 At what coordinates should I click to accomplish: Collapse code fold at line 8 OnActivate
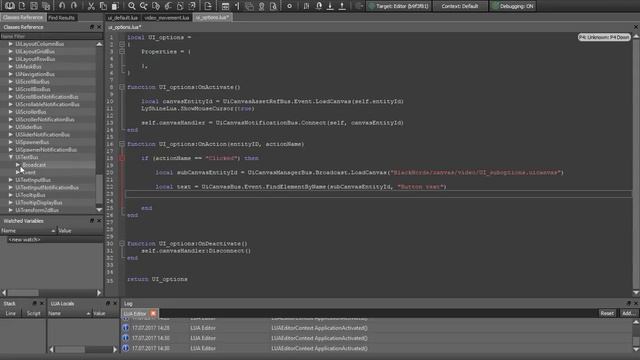coord(122,87)
